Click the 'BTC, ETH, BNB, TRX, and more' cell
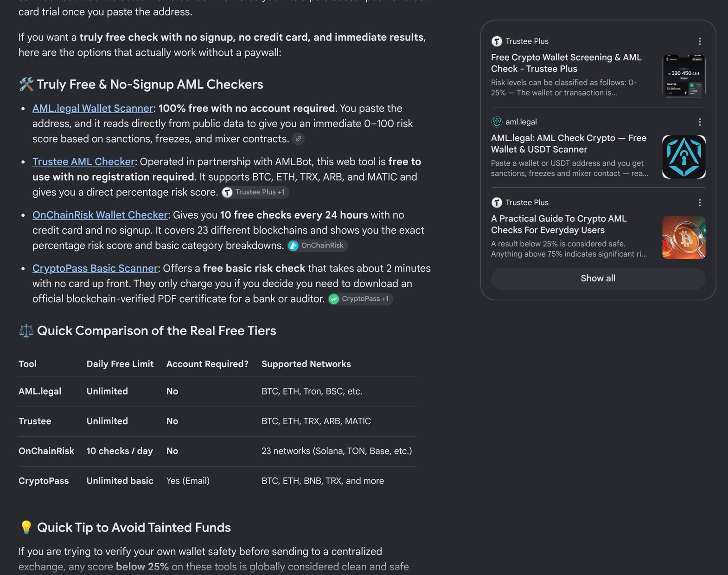Viewport: 728px width, 575px height. [323, 481]
